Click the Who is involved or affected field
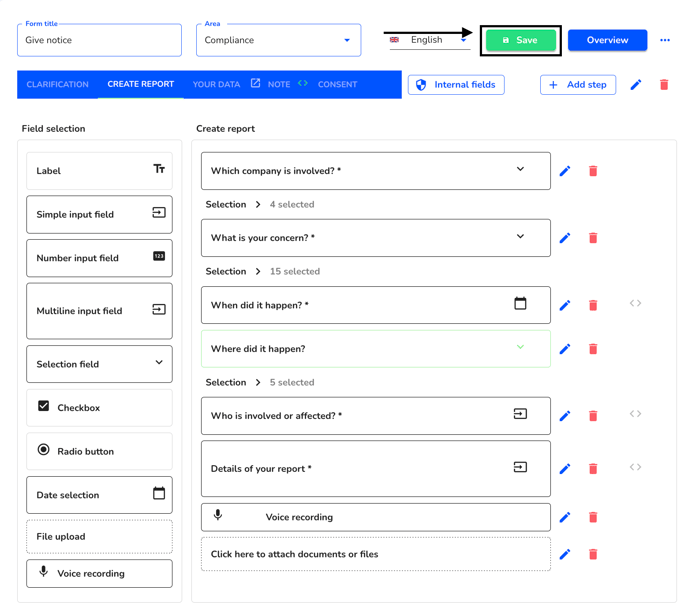 (x=376, y=416)
